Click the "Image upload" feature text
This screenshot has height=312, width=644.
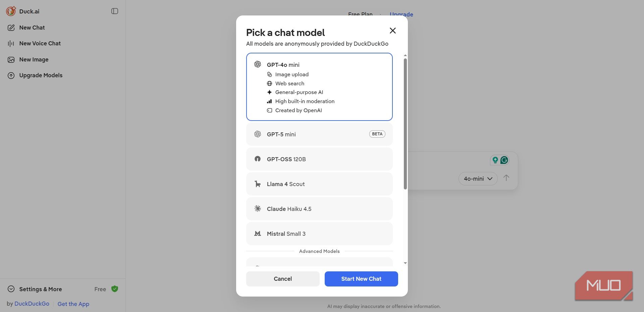(292, 74)
